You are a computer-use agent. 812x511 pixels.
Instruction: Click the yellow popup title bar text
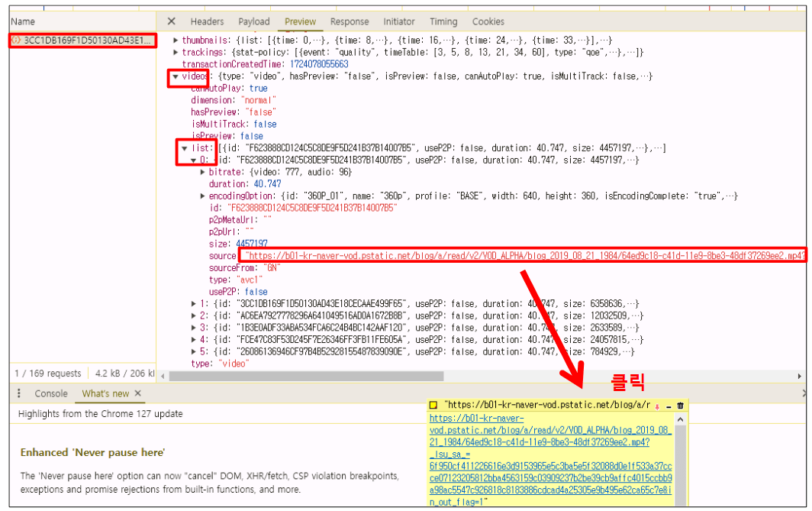click(547, 405)
